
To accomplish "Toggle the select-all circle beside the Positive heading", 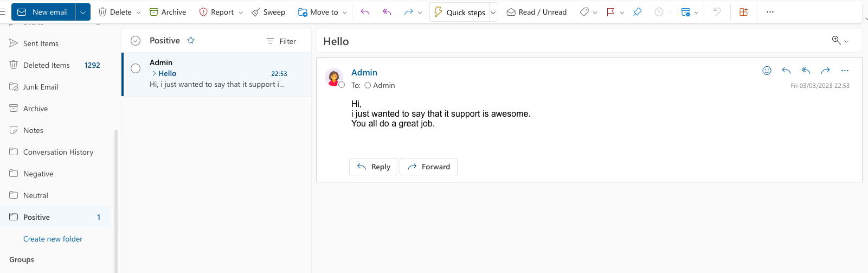I will point(136,41).
